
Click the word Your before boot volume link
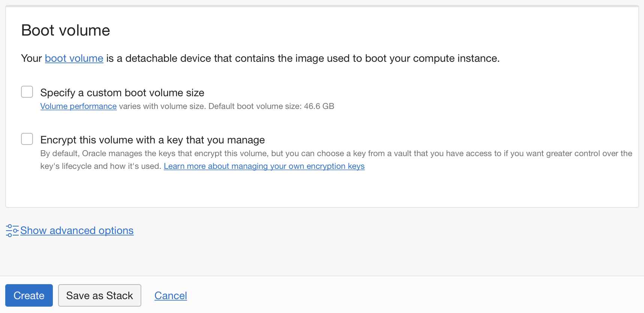tap(31, 58)
